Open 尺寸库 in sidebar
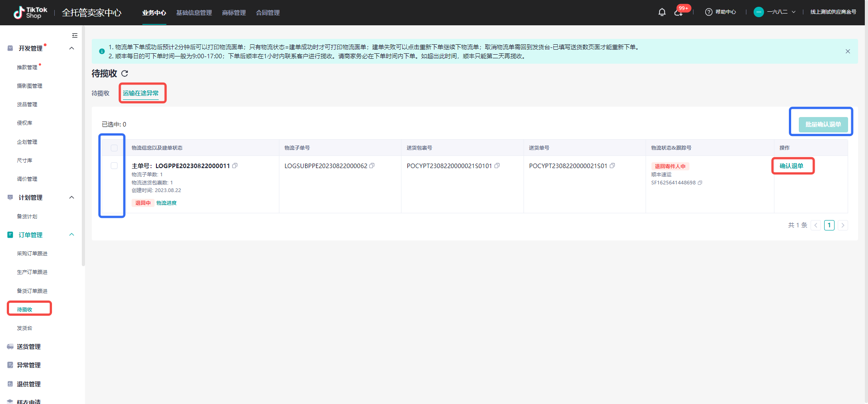The image size is (868, 404). (24, 160)
